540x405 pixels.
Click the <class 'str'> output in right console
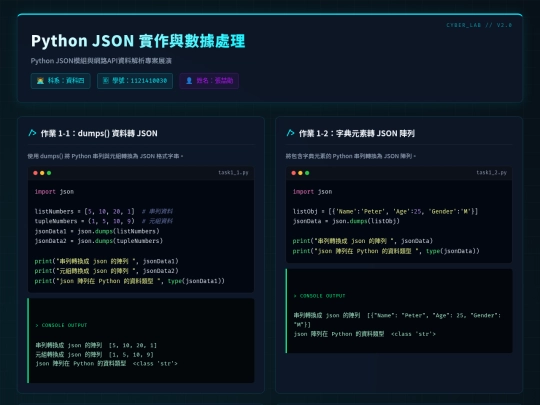413,334
